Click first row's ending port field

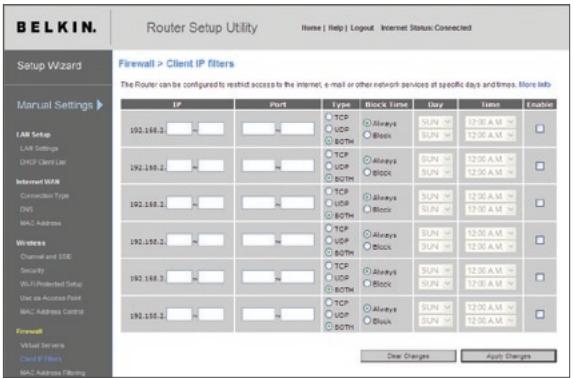coord(297,129)
